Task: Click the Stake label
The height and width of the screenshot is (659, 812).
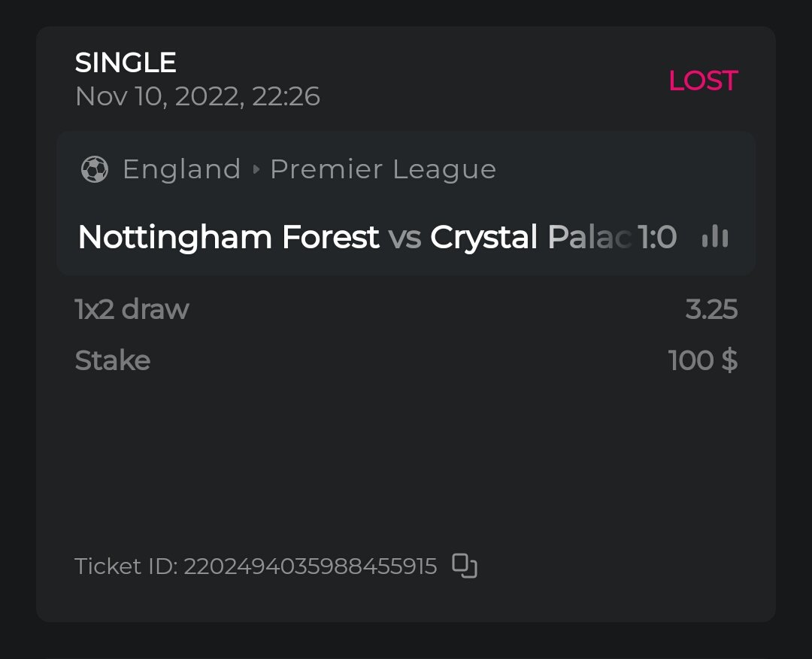Action: point(113,360)
